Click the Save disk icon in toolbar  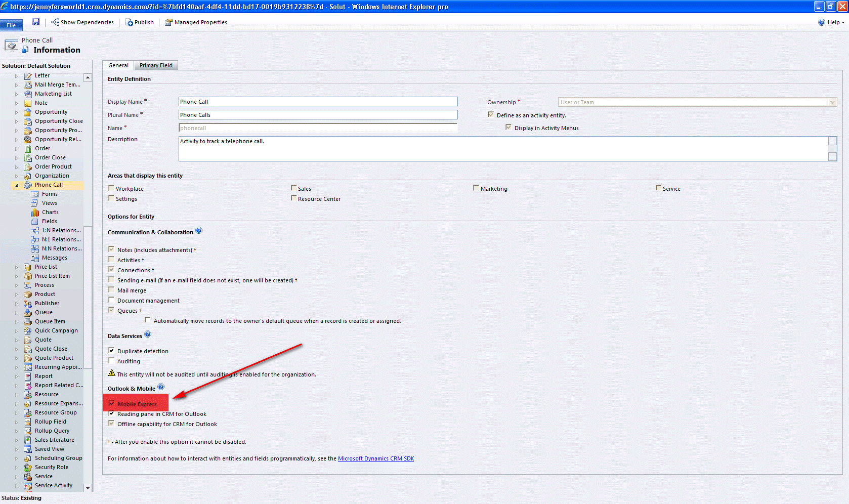tap(36, 22)
